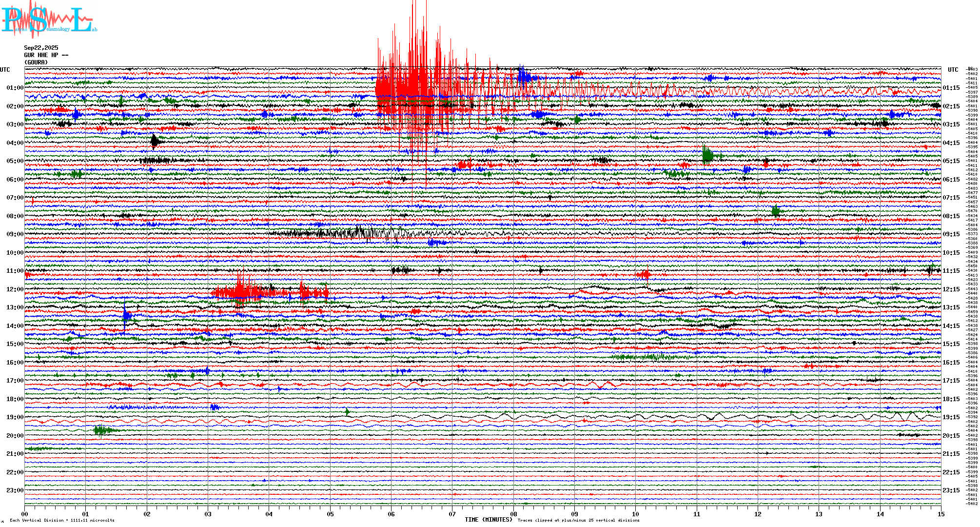The height and width of the screenshot is (527, 980).
Task: Click the red event burst on 12:00 trace
Action: point(270,292)
